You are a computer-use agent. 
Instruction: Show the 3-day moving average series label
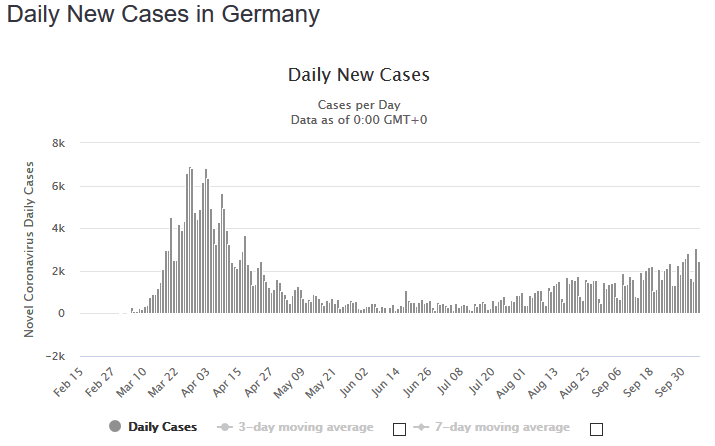[x=305, y=427]
